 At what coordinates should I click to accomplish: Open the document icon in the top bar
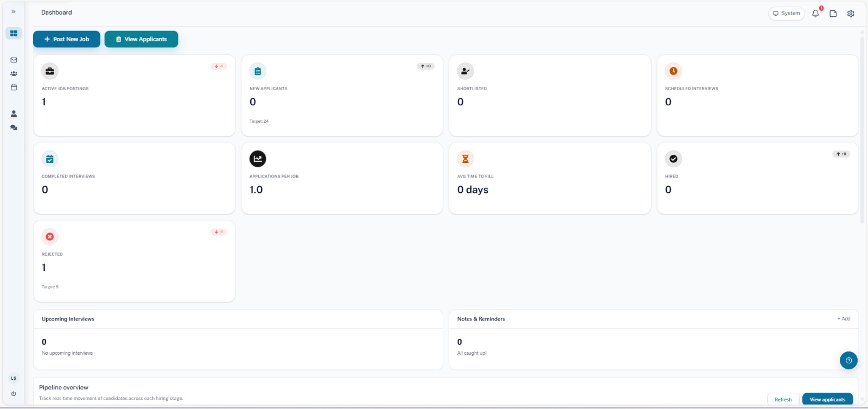pyautogui.click(x=833, y=13)
